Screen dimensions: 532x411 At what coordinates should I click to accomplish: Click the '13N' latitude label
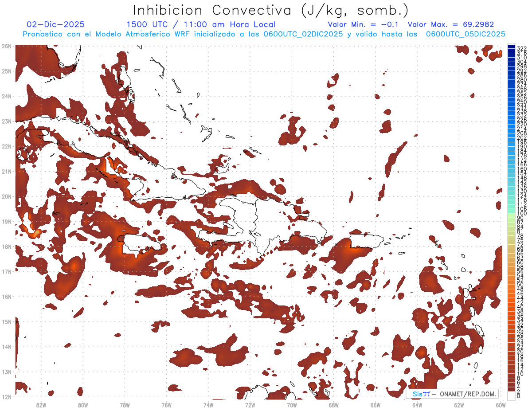tap(6, 372)
